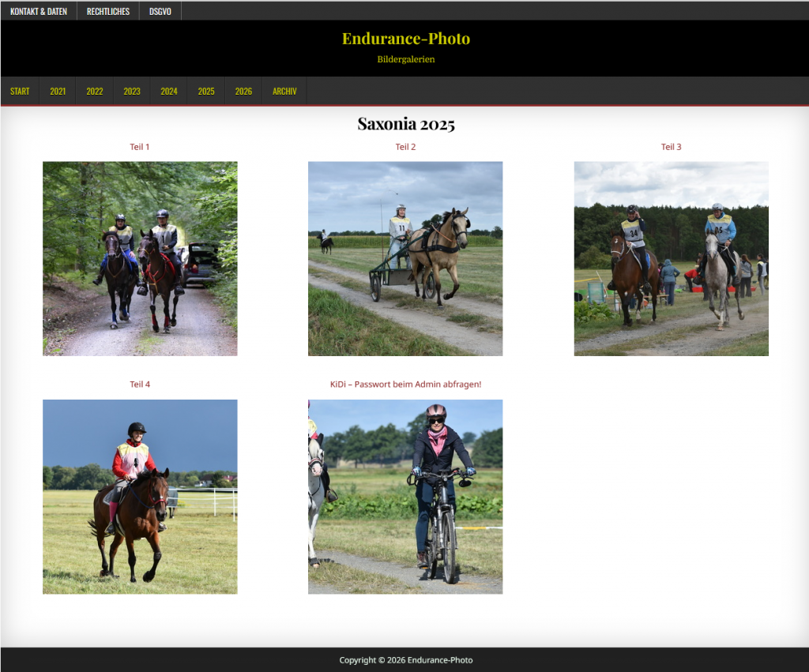
Task: Open the 2021 gallery menu
Action: pos(58,92)
